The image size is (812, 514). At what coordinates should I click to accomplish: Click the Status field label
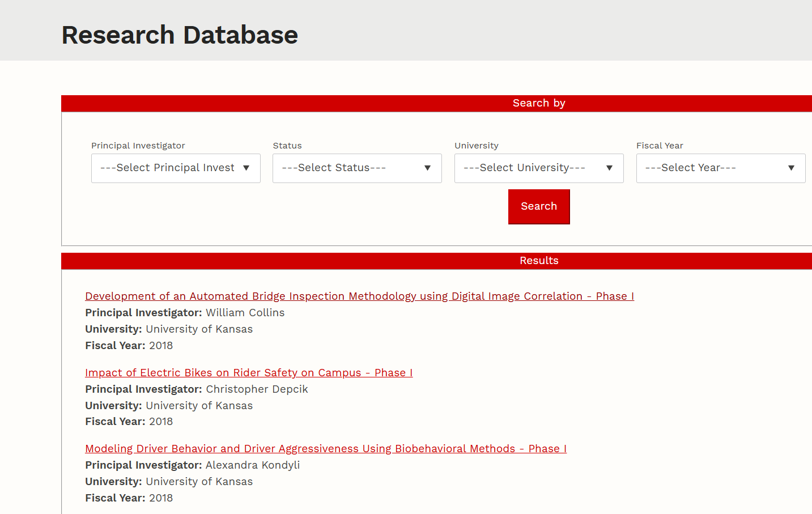[287, 146]
